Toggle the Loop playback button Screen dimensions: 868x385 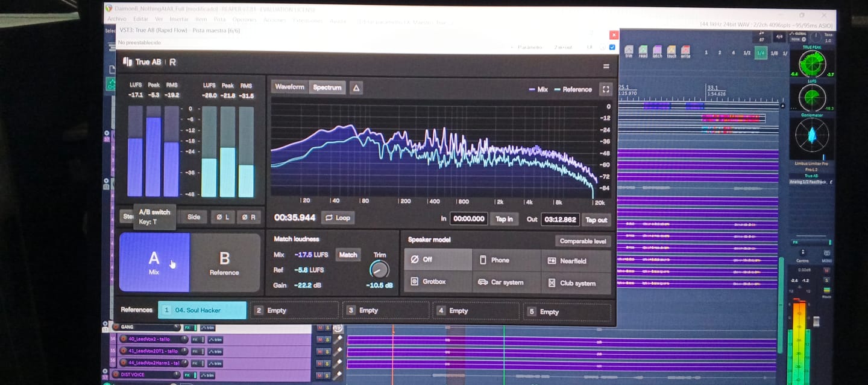click(338, 218)
